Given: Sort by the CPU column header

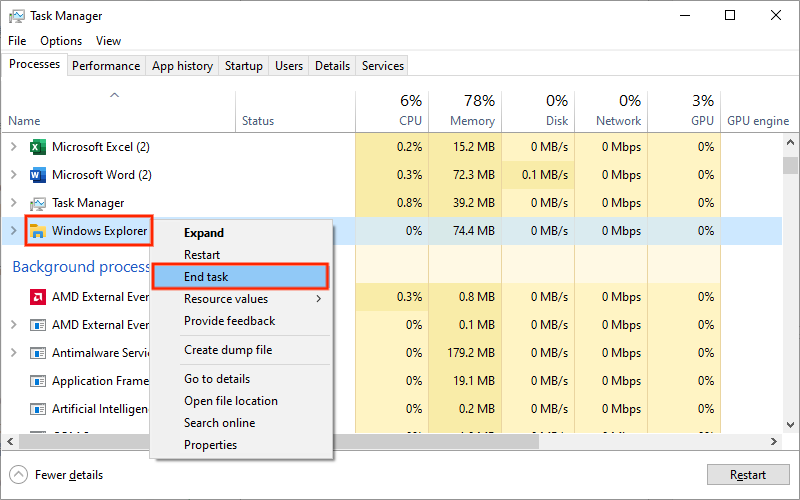Looking at the screenshot, I should 392,111.
